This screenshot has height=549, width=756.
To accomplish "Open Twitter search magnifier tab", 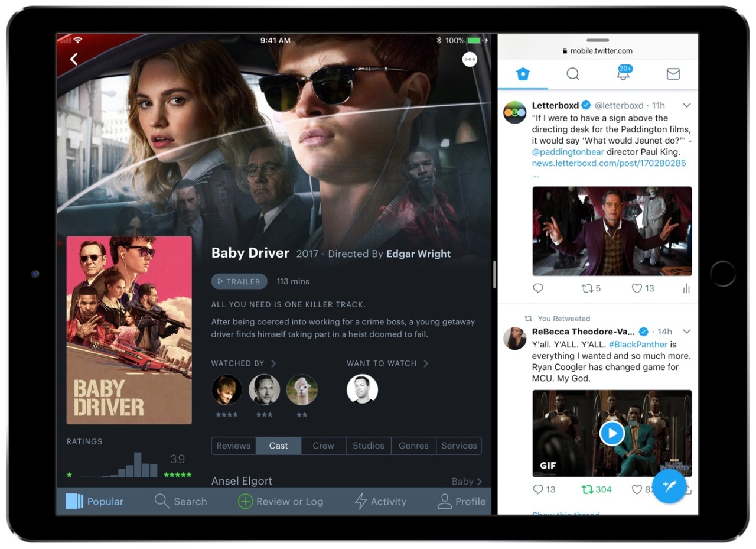I will [573, 74].
